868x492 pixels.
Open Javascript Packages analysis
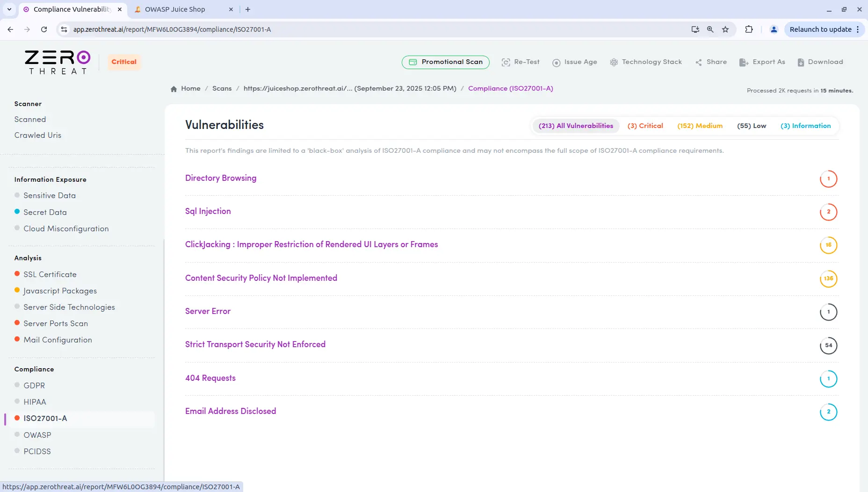coord(60,291)
